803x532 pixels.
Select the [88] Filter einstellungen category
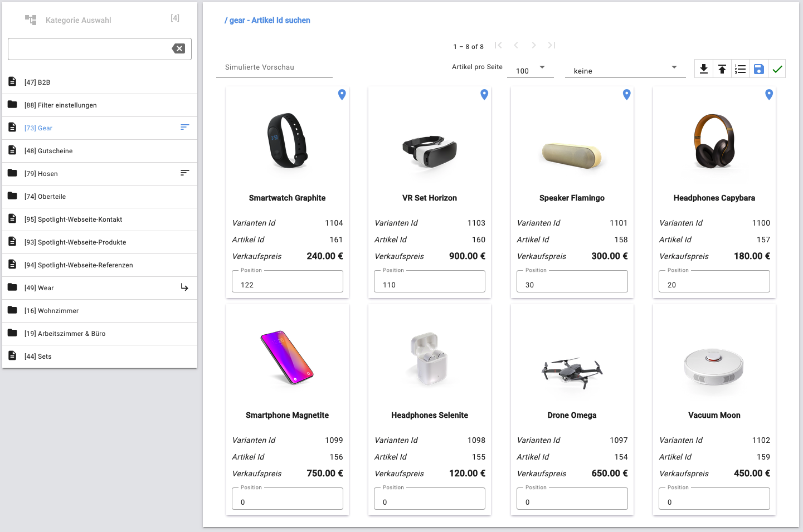point(100,105)
